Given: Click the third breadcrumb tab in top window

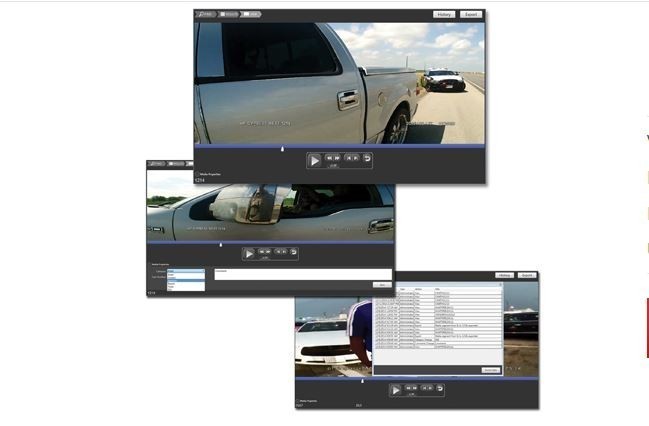Looking at the screenshot, I should [x=251, y=14].
